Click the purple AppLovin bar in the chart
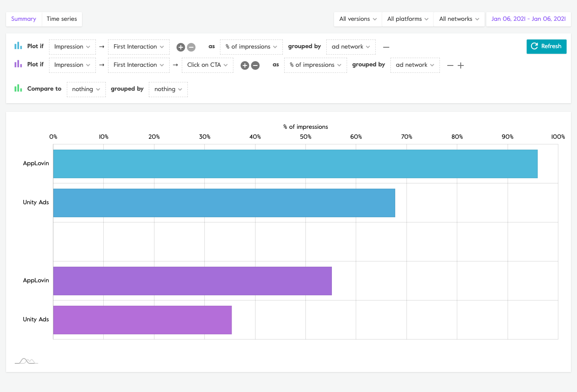 click(193, 281)
